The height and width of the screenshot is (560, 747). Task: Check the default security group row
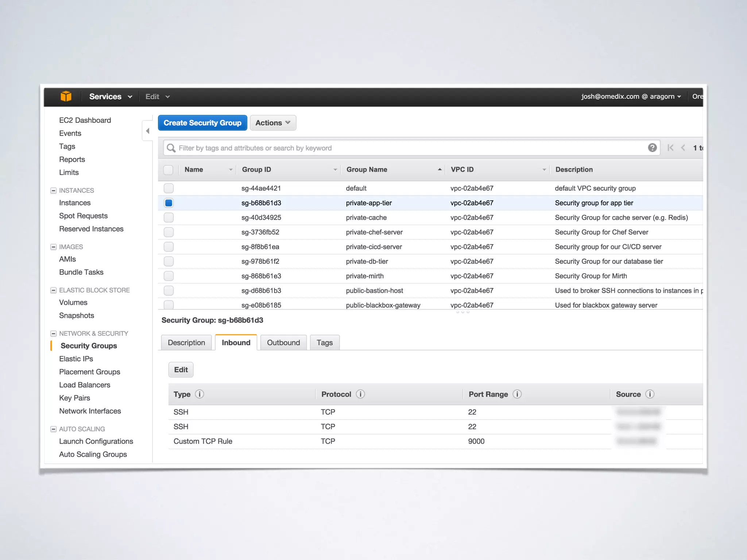tap(169, 188)
